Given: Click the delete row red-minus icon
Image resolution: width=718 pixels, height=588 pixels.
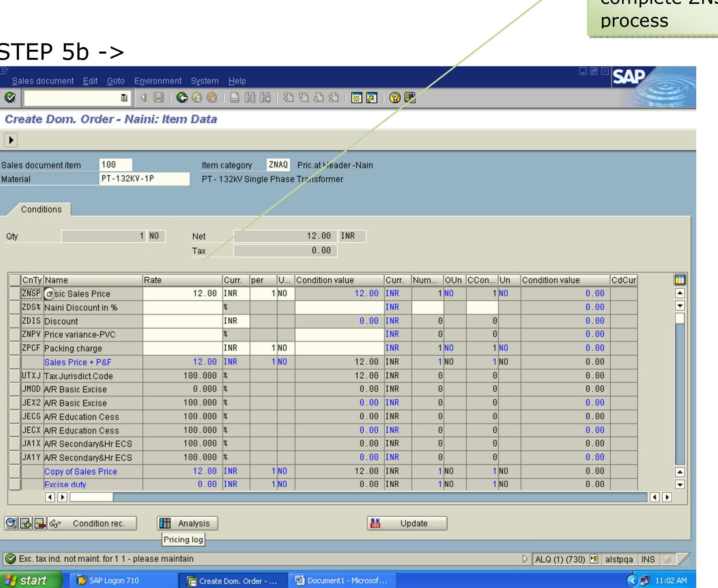Looking at the screenshot, I should (x=40, y=524).
